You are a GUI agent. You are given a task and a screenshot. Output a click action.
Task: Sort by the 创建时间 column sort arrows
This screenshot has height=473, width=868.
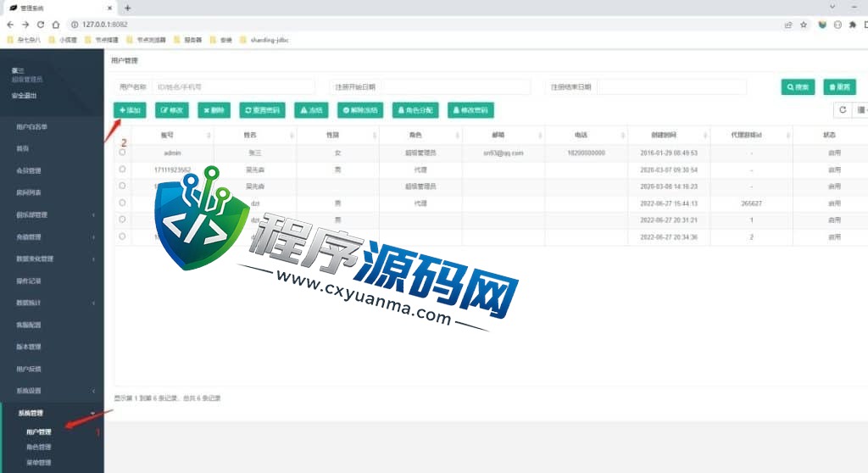[x=704, y=135]
